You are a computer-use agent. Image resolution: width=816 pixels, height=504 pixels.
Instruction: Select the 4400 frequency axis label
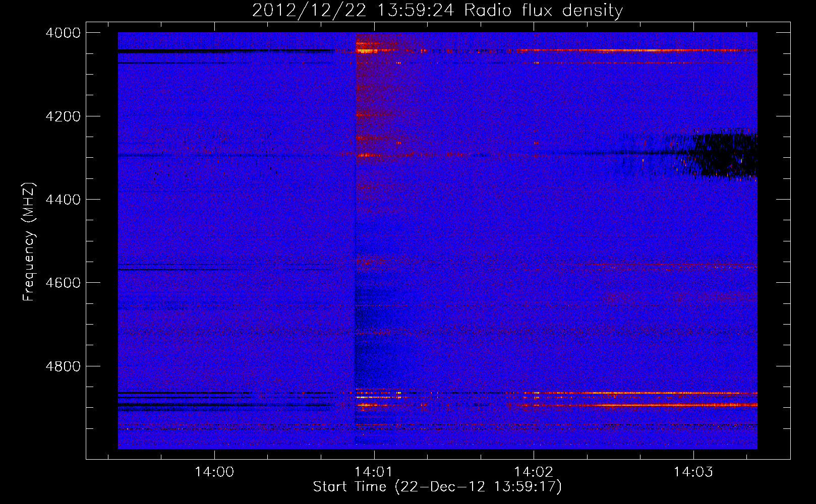coord(63,200)
